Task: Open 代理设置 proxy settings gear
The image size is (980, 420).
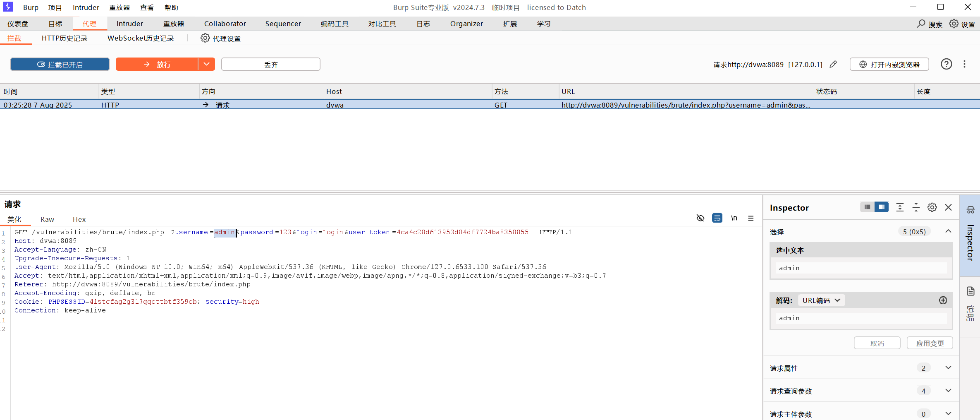Action: [x=205, y=38]
